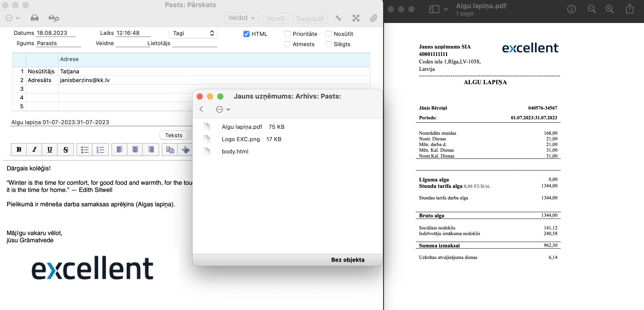Apply bold formatting button

(19, 150)
